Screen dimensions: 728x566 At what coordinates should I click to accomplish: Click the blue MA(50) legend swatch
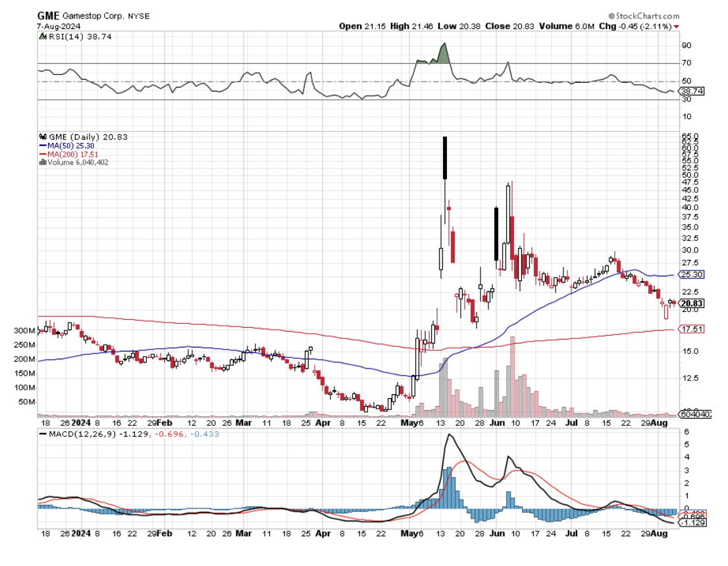(42, 145)
